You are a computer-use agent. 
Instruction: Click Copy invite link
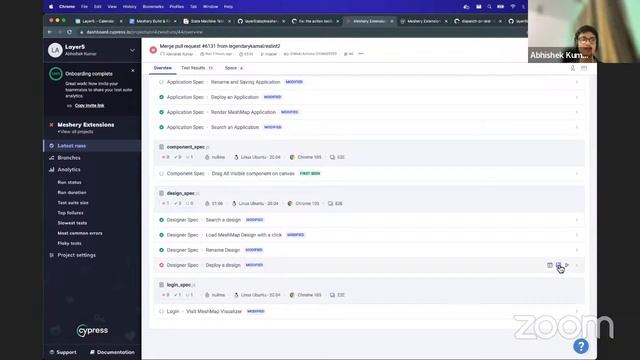[x=89, y=105]
